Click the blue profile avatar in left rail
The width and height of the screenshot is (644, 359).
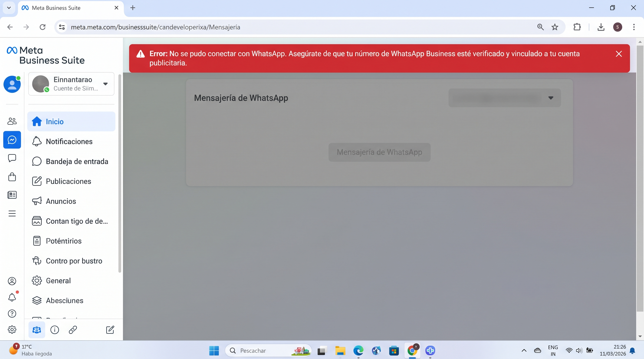(x=12, y=84)
